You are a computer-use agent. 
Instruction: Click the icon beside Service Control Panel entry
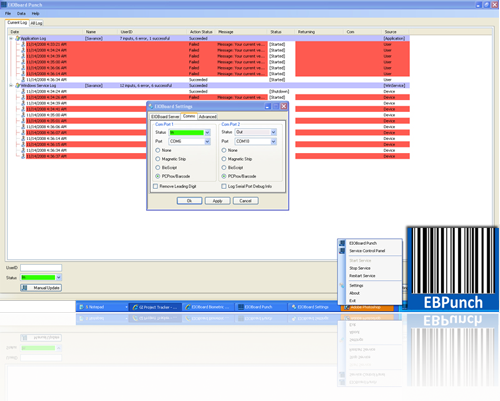pos(342,251)
